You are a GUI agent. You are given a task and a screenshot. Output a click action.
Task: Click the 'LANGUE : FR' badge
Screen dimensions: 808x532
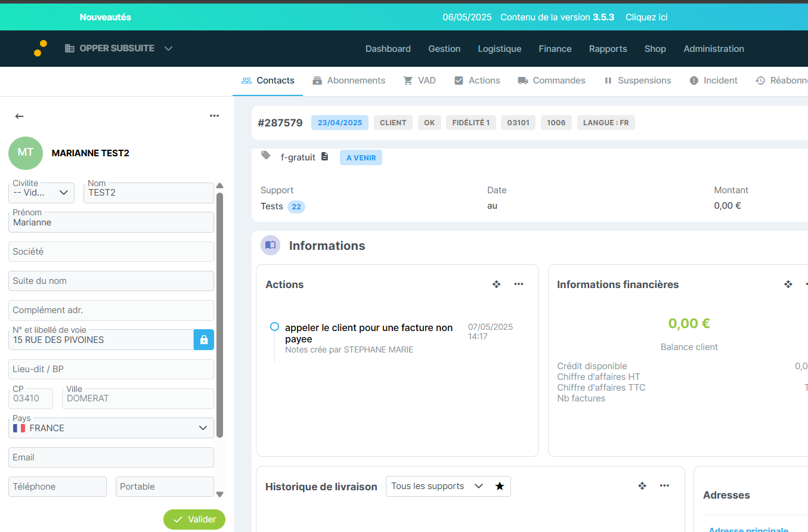tap(606, 123)
